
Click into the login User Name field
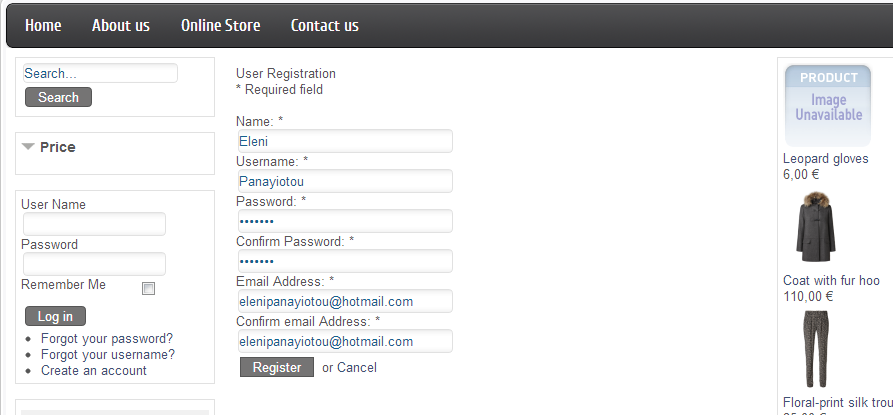point(94,224)
